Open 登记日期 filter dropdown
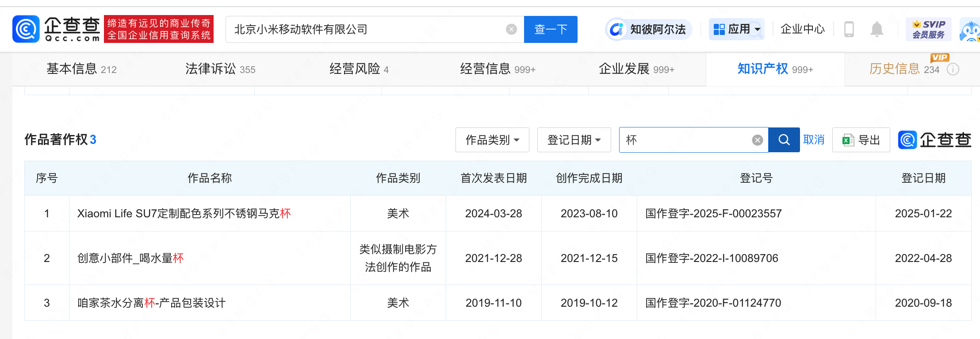Image resolution: width=980 pixels, height=339 pixels. click(574, 140)
